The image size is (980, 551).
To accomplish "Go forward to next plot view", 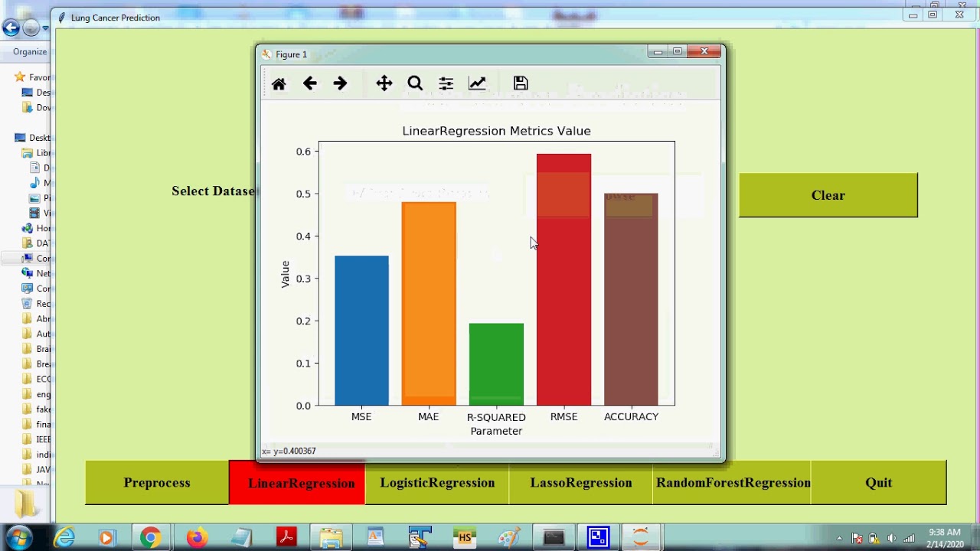I will coord(340,83).
